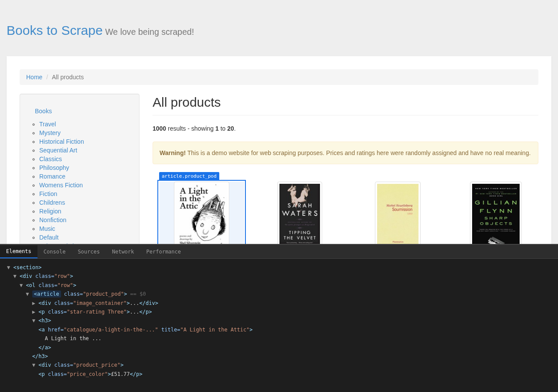Collapse the product_price div node
Image resolution: width=558 pixels, height=392 pixels.
[34, 365]
